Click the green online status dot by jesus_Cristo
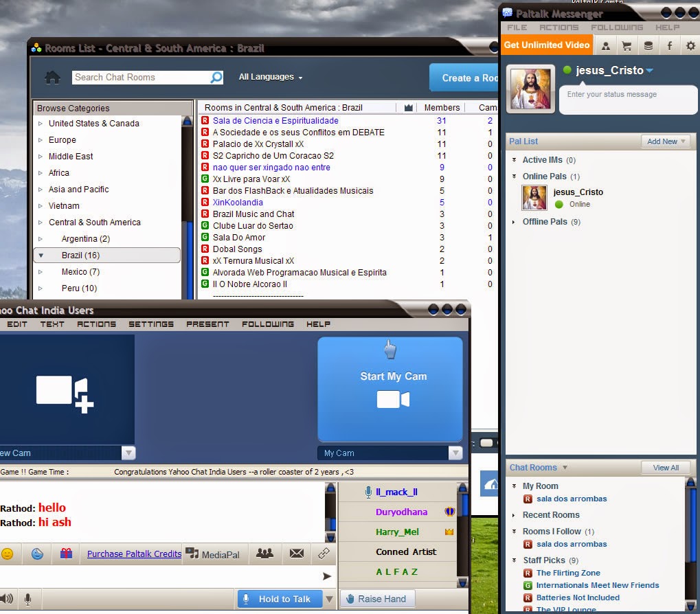 pos(567,69)
